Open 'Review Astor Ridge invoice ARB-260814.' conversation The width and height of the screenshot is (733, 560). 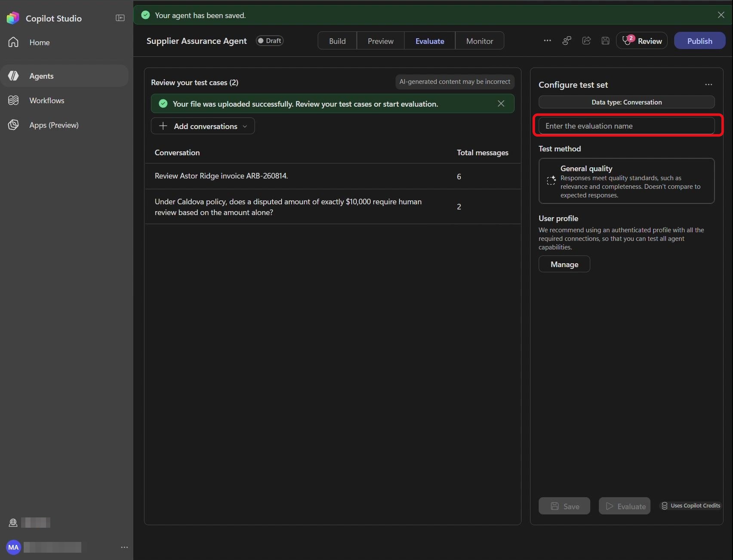point(333,176)
